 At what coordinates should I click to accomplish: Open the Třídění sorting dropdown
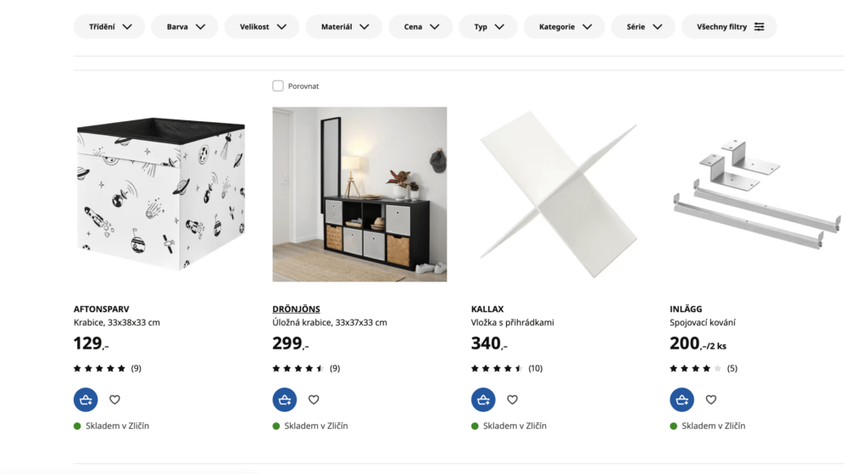pyautogui.click(x=109, y=26)
